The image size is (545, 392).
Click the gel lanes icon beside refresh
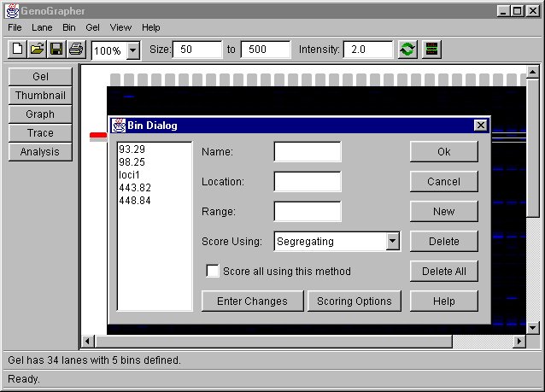[432, 50]
